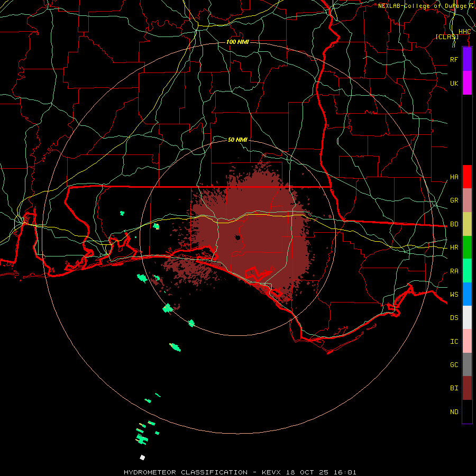Pick the blue WS legend swatch
The image size is (476, 476).
click(467, 294)
